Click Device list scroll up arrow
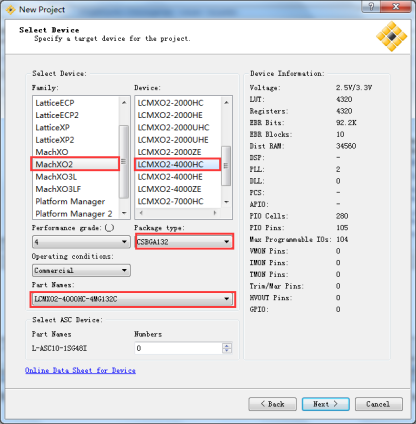Image resolution: width=416 pixels, height=424 pixels. pyautogui.click(x=226, y=102)
